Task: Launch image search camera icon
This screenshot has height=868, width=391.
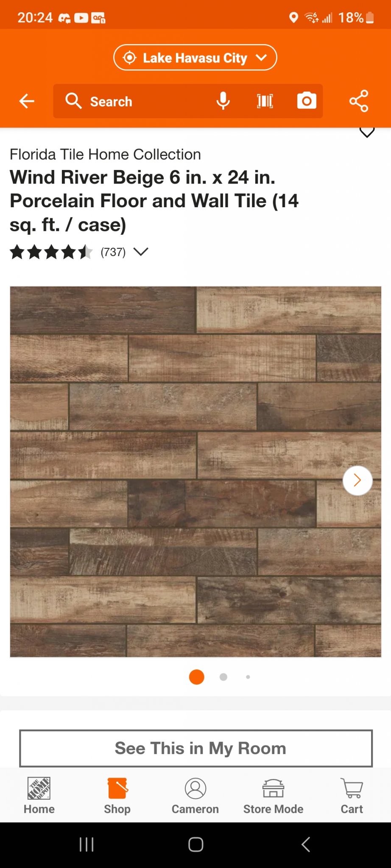Action: 307,101
